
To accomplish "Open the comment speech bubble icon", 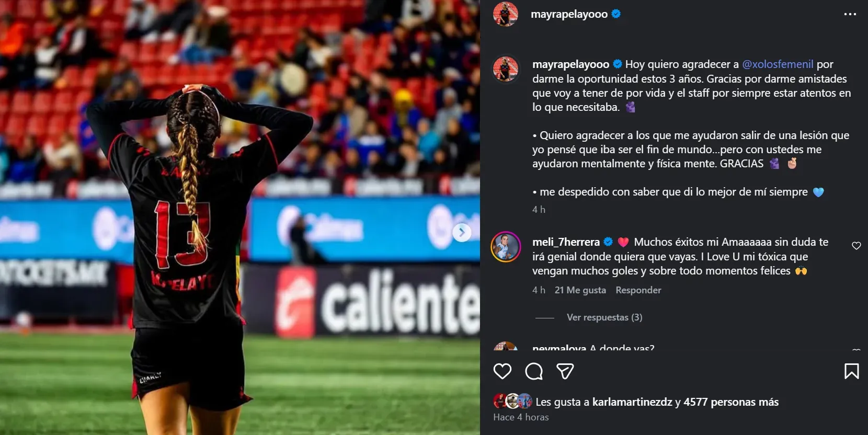I will click(534, 371).
